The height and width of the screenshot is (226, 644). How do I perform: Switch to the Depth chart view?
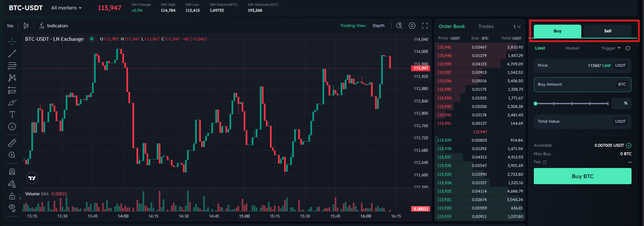(378, 26)
